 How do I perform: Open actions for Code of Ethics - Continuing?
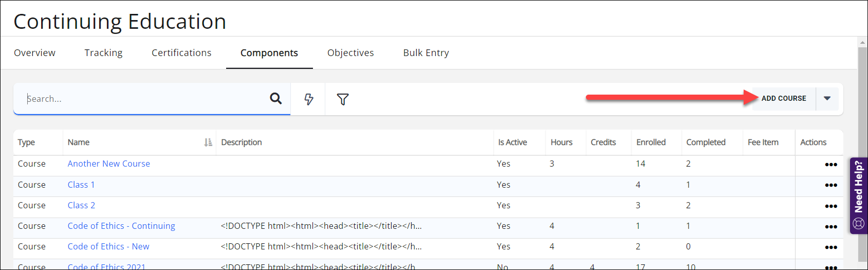[830, 227]
